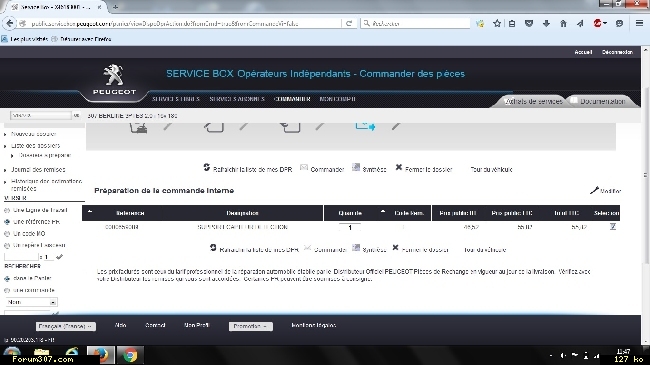Click top Synthèse icon
Image resolution: width=650 pixels, height=365 pixels.
(x=356, y=167)
